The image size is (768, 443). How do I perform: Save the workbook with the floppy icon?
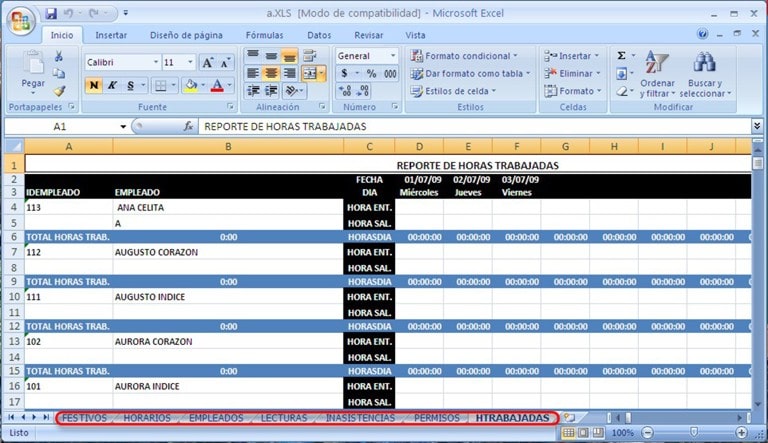(51, 13)
